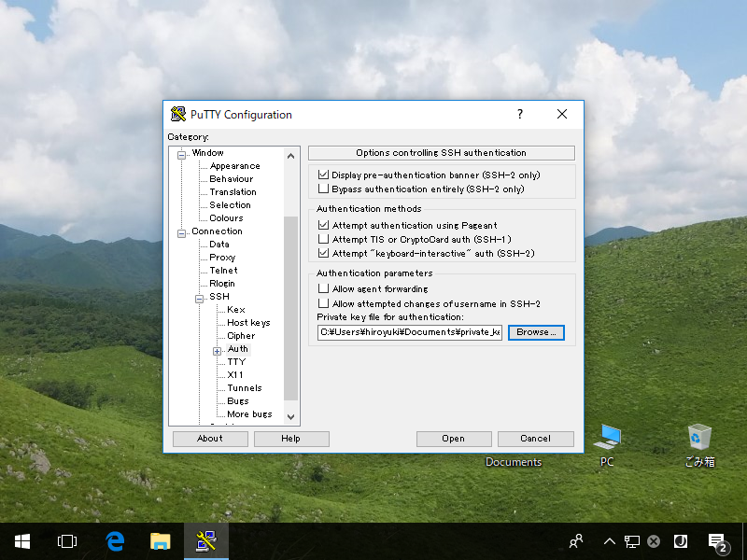Click the People icon in the system tray
The width and height of the screenshot is (747, 560).
(575, 540)
